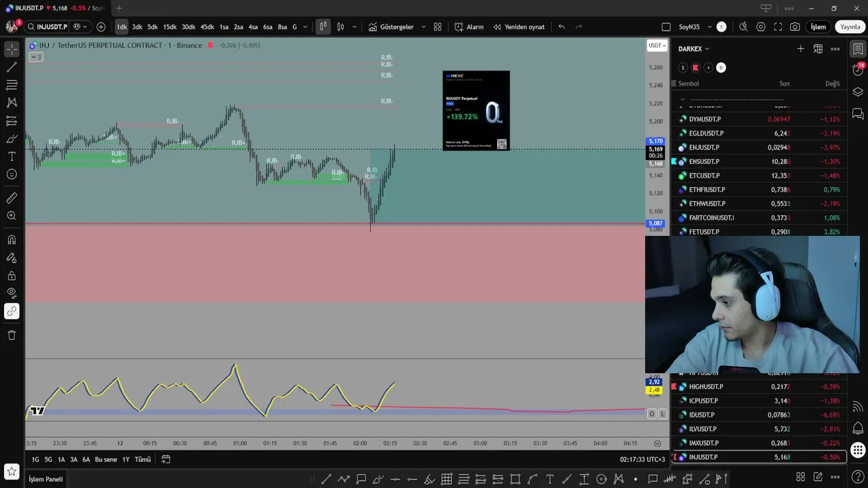Open the quick search lightning icon
868x488 pixels.
click(743, 27)
